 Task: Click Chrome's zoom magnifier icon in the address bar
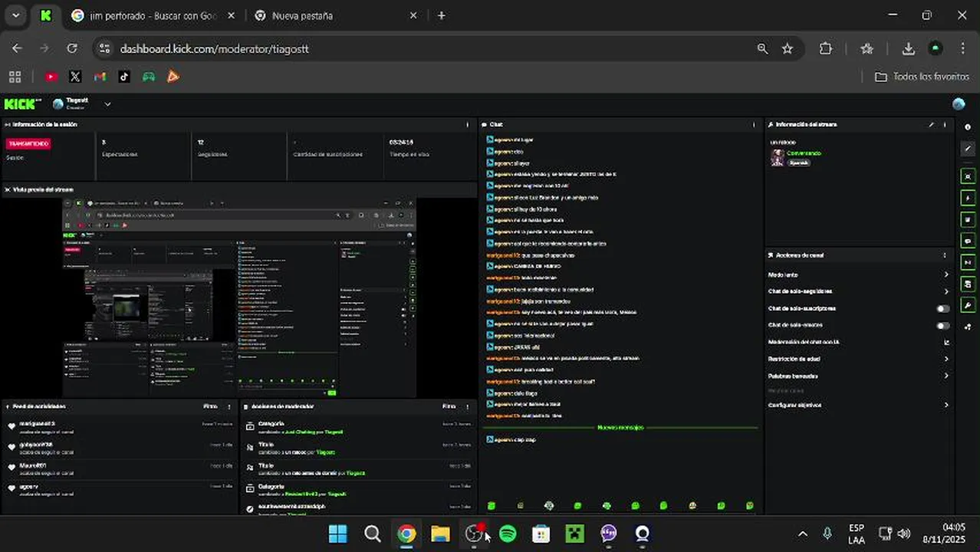point(762,48)
